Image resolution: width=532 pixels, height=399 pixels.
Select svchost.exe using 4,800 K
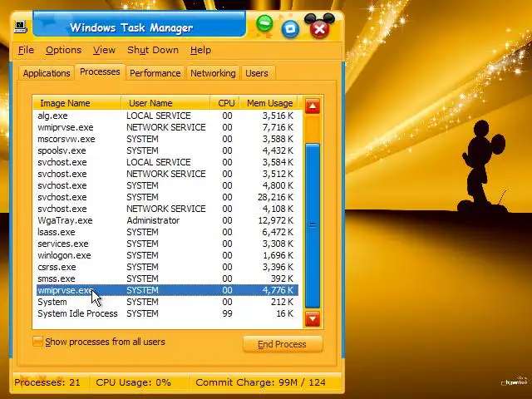167,185
